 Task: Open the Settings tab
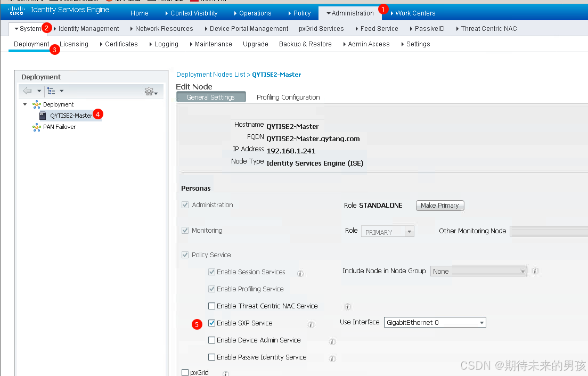click(415, 44)
